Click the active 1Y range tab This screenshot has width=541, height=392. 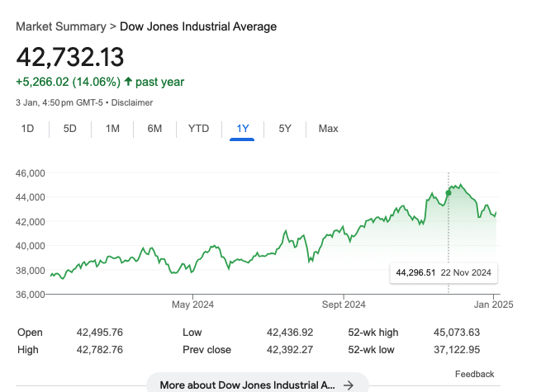coord(242,129)
